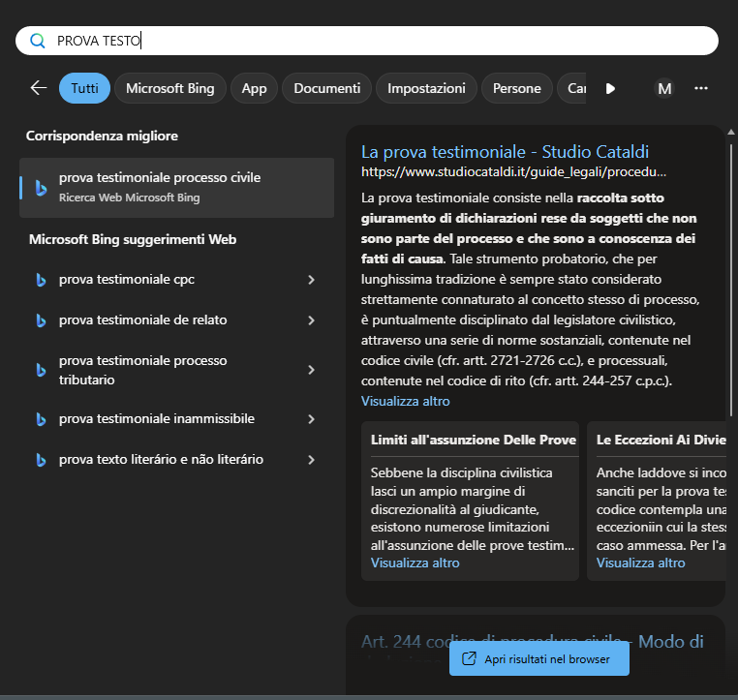Select best match 'prova testimoniale processo civile'

(x=176, y=188)
